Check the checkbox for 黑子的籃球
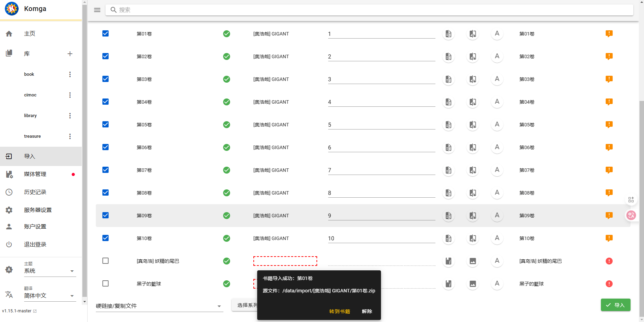 [105, 283]
